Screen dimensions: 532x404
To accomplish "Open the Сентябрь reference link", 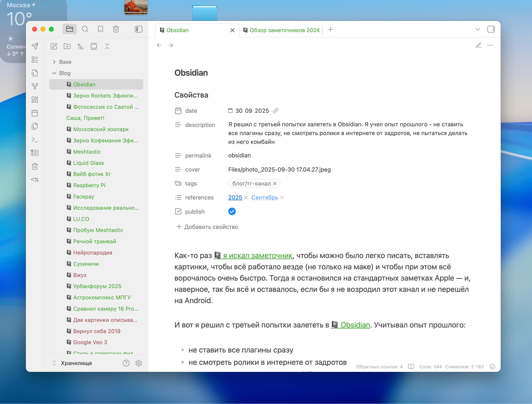I will pyautogui.click(x=265, y=197).
